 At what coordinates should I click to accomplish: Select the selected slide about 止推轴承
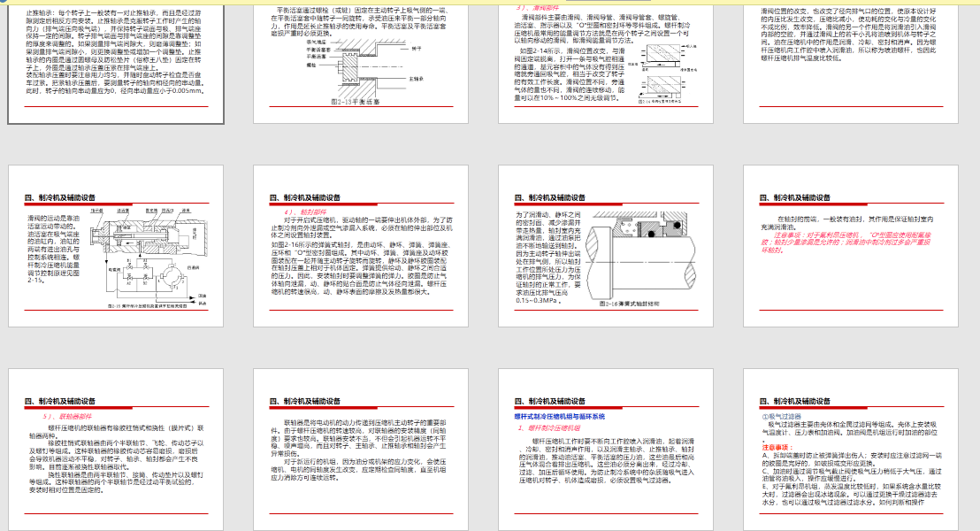(x=116, y=63)
